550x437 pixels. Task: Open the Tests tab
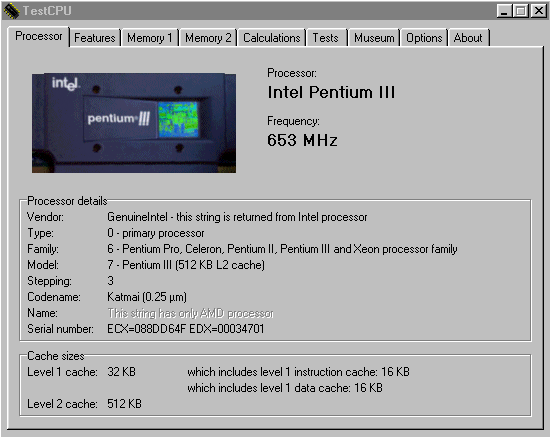tap(326, 38)
